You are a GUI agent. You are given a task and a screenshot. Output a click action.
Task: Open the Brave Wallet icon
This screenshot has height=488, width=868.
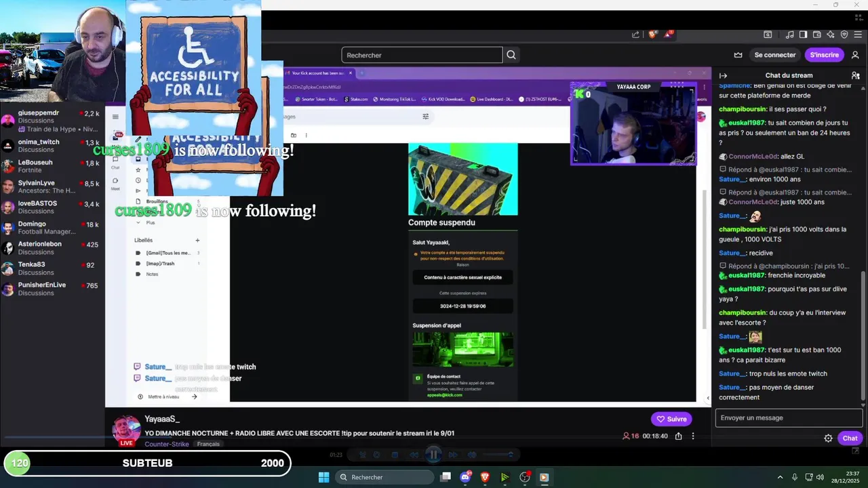(x=817, y=35)
